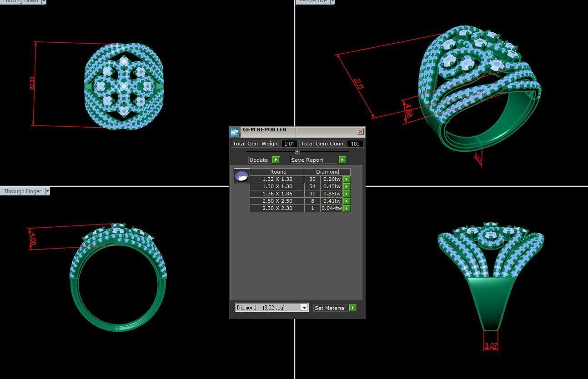Collapse the gem totals with the up-arrow
Image resolution: width=588 pixels, height=379 pixels.
pyautogui.click(x=297, y=152)
